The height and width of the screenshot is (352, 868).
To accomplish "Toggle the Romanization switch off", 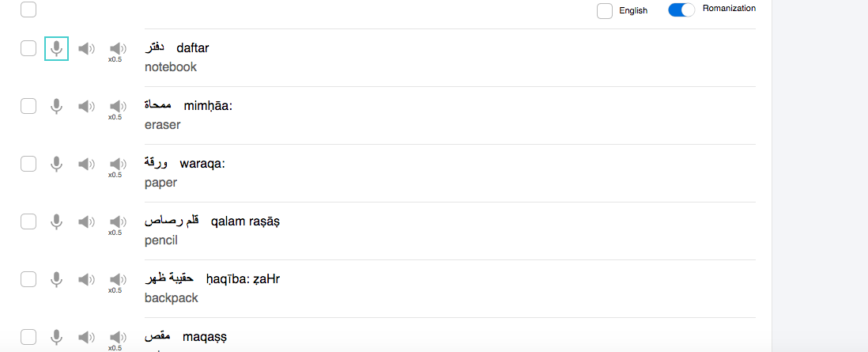I will point(681,10).
